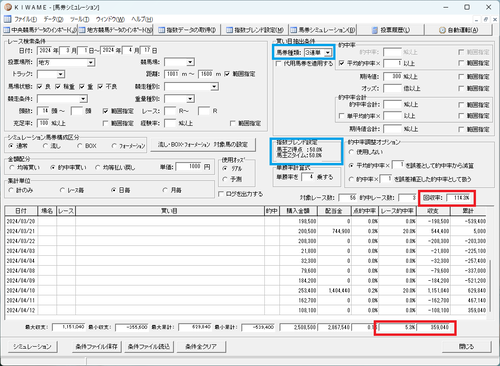Select the 馬券シミュレーション toolbar icon
The image size is (500, 366).
[293, 30]
